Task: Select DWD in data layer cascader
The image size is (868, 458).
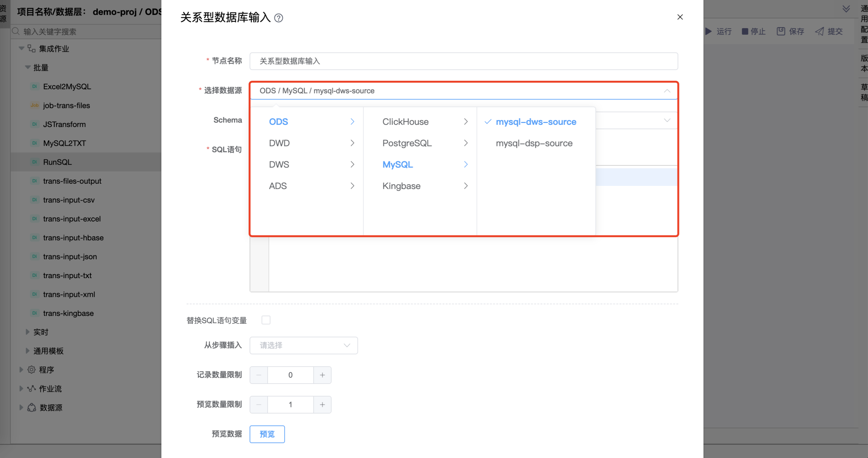Action: click(x=279, y=143)
